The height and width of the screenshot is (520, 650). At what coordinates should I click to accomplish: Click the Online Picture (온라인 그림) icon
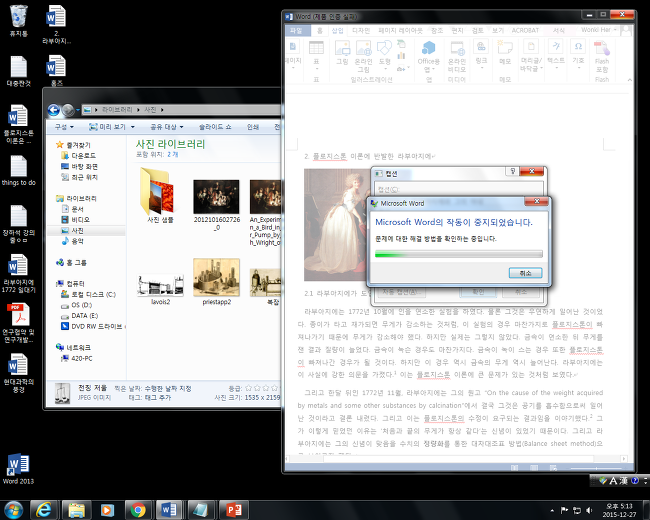364,48
